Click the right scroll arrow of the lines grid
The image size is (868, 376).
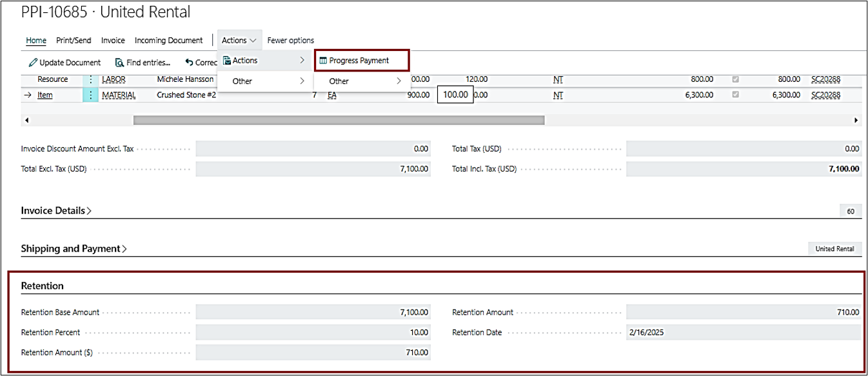click(856, 121)
